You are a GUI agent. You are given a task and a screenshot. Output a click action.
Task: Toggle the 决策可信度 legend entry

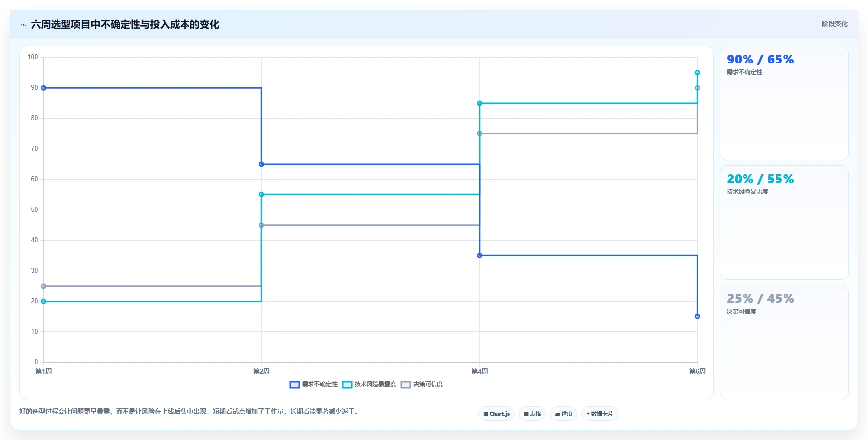pyautogui.click(x=422, y=384)
